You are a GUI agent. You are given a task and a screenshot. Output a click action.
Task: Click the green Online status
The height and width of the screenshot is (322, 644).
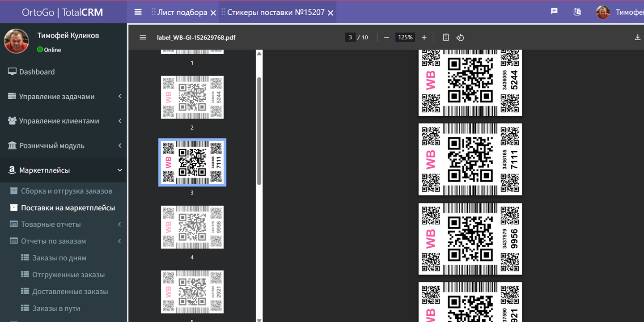click(x=49, y=50)
